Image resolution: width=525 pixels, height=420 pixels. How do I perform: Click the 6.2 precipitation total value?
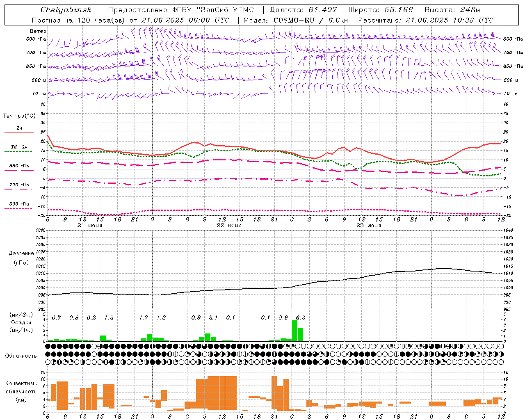(301, 317)
